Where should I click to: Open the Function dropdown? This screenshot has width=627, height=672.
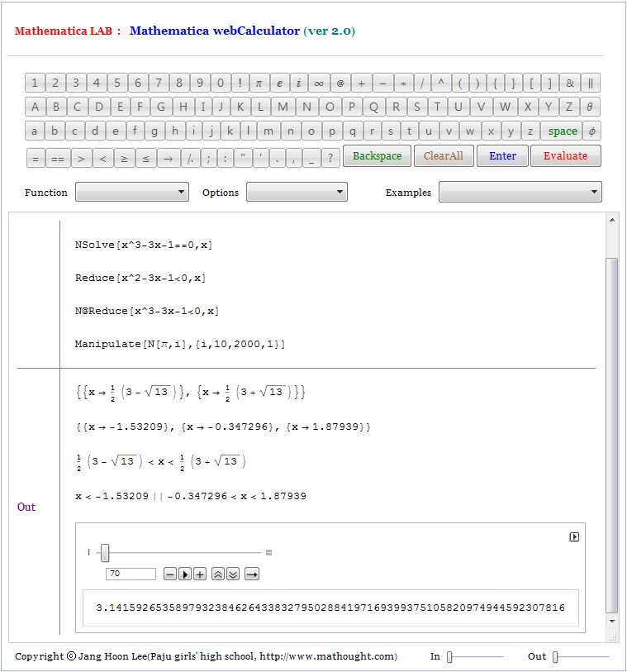point(132,192)
